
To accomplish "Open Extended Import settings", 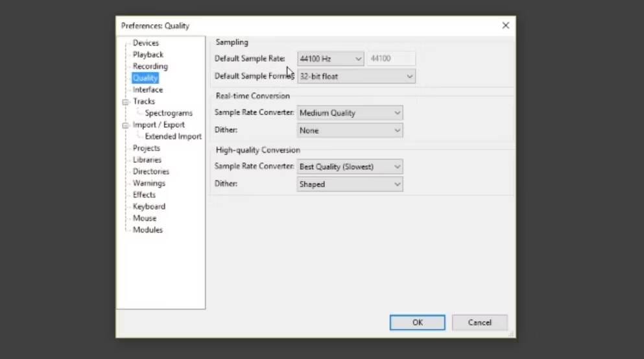I will click(173, 136).
